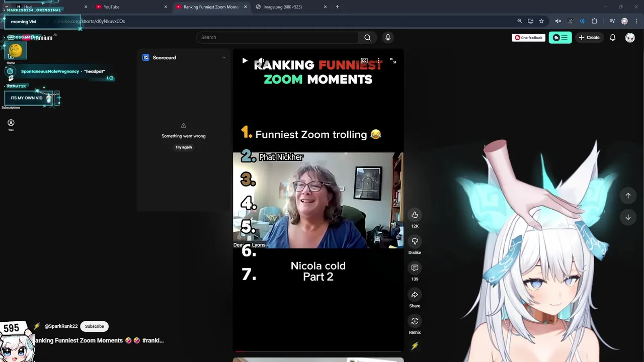Open the You sidebar section

click(11, 125)
